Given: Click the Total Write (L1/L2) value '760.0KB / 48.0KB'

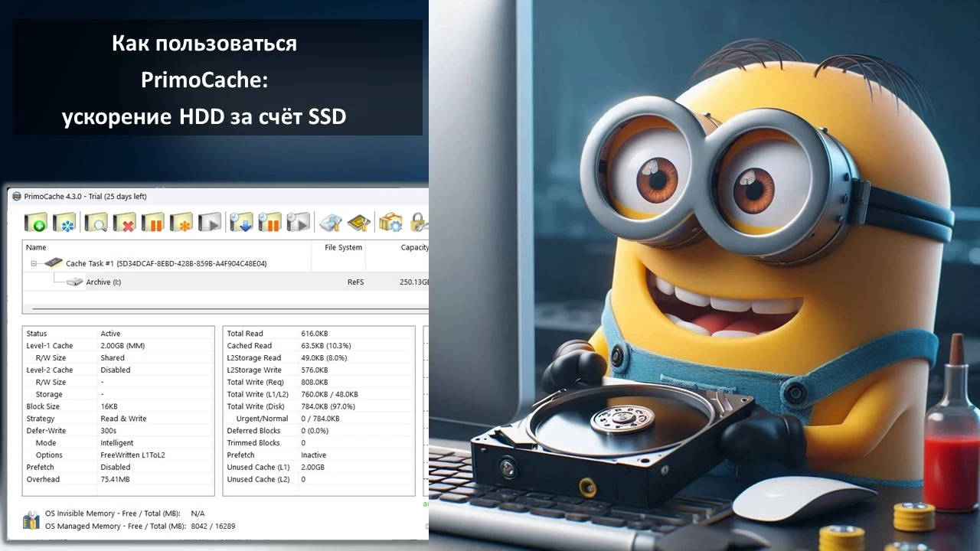Looking at the screenshot, I should [329, 395].
